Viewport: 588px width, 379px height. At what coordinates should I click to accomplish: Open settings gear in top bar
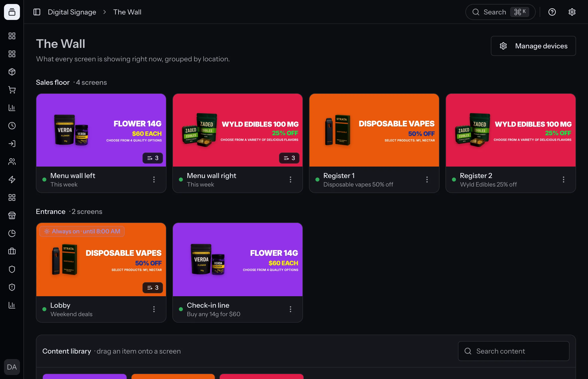tap(572, 12)
